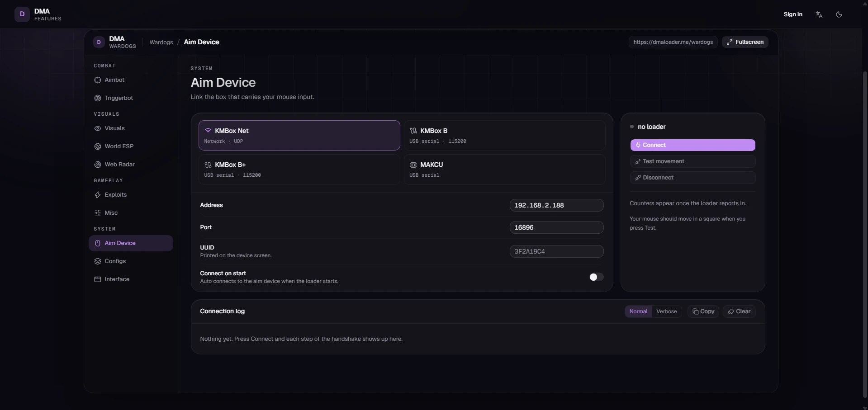Click the purple Connect button
This screenshot has width=868, height=410.
pyautogui.click(x=693, y=145)
